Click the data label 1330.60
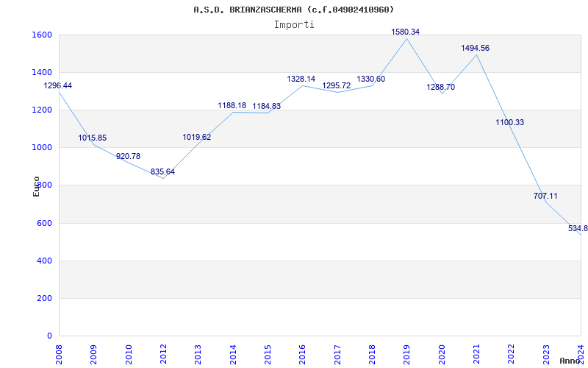This screenshot has width=588, height=368. [371, 79]
